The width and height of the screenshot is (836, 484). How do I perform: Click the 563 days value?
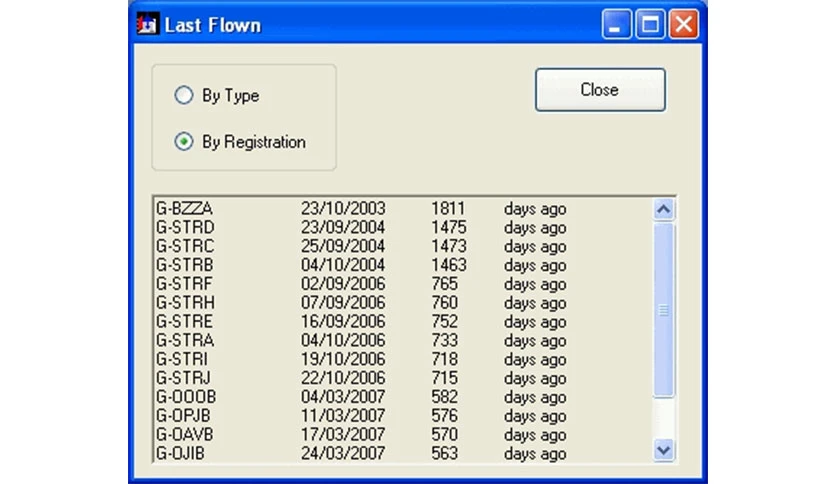(x=444, y=453)
